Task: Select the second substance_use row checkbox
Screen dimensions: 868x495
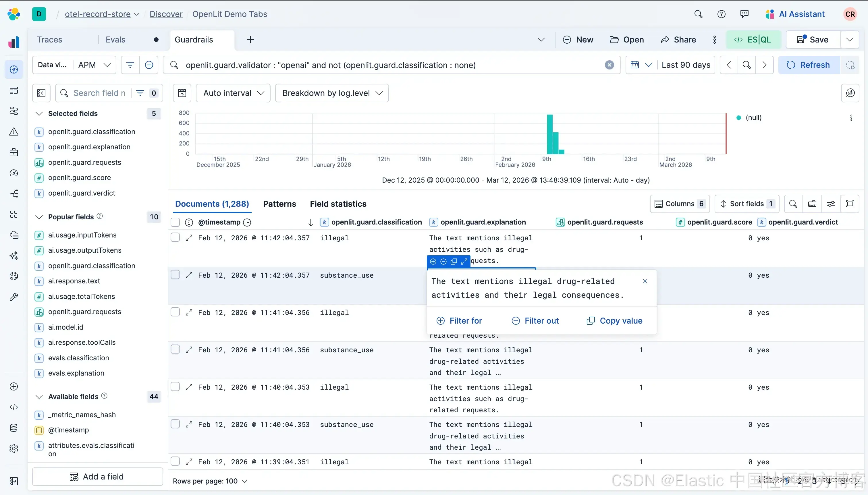Action: coord(175,349)
